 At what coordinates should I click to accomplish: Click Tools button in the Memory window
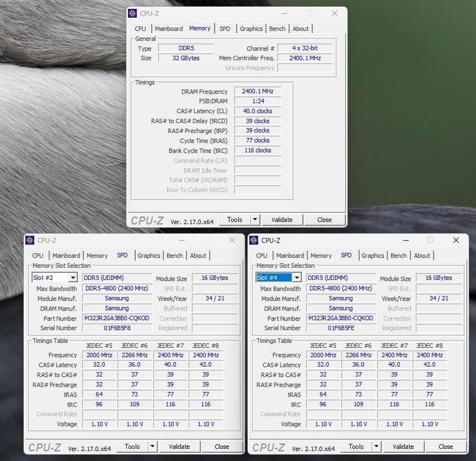coord(235,220)
